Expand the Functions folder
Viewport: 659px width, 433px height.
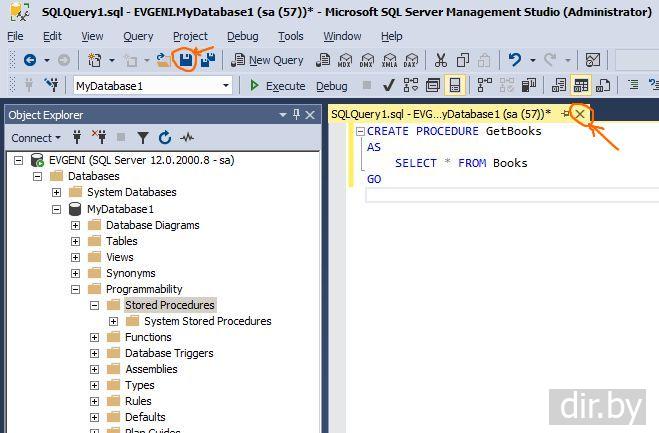(95, 338)
